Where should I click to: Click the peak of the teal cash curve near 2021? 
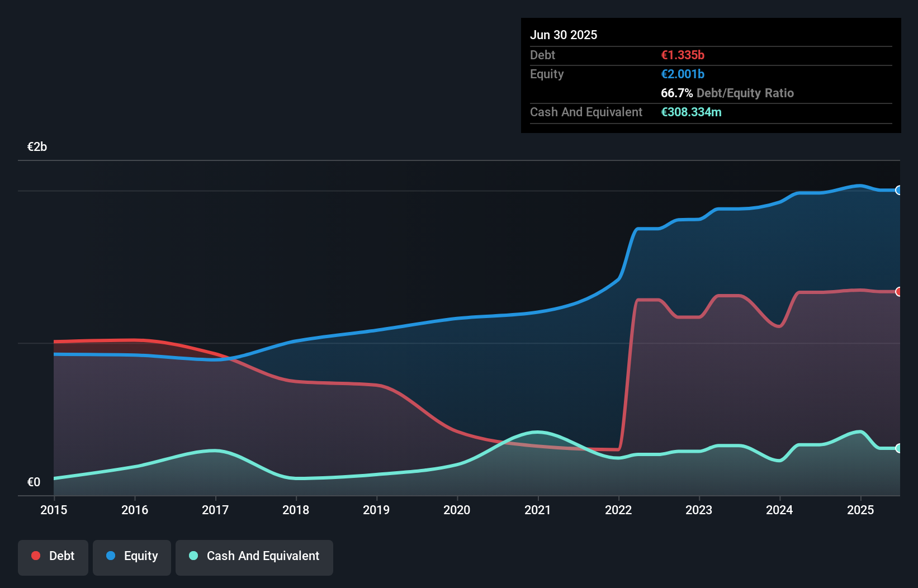click(x=537, y=432)
